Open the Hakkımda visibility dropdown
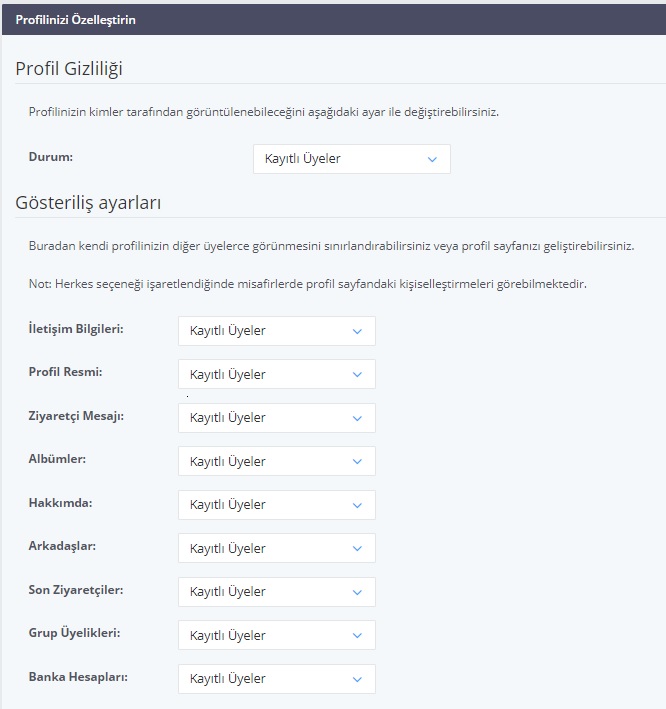The width and height of the screenshot is (666, 709). coord(277,505)
